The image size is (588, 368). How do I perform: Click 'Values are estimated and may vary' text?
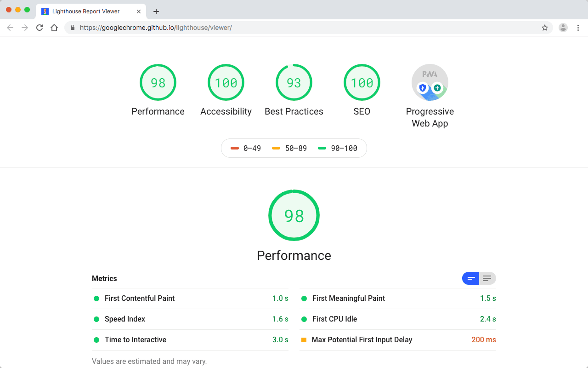click(x=149, y=362)
